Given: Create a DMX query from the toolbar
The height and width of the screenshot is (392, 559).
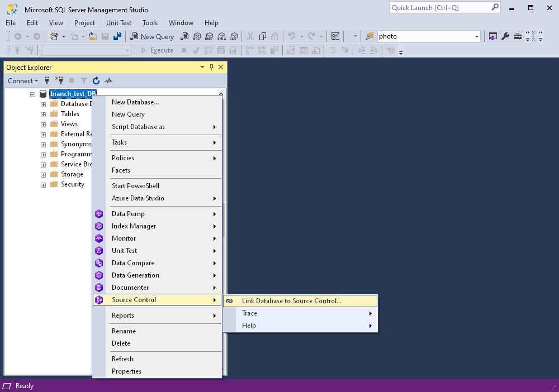Looking at the screenshot, I should [x=209, y=36].
